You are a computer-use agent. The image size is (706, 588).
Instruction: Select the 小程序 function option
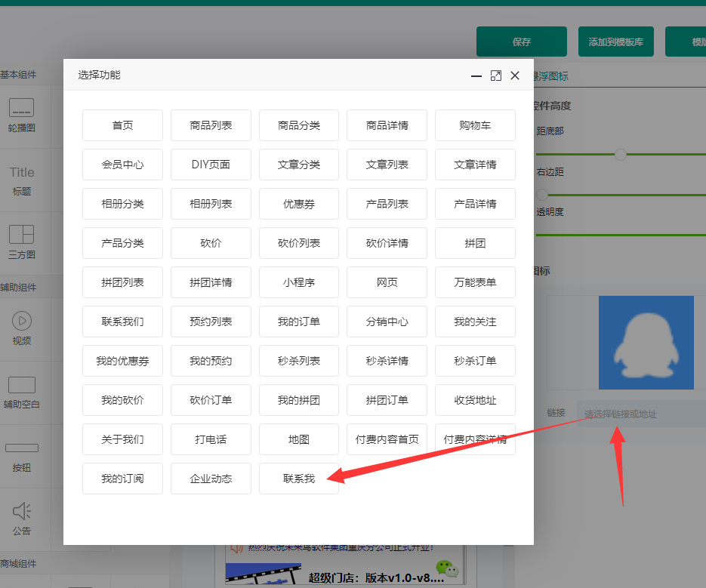tap(299, 282)
